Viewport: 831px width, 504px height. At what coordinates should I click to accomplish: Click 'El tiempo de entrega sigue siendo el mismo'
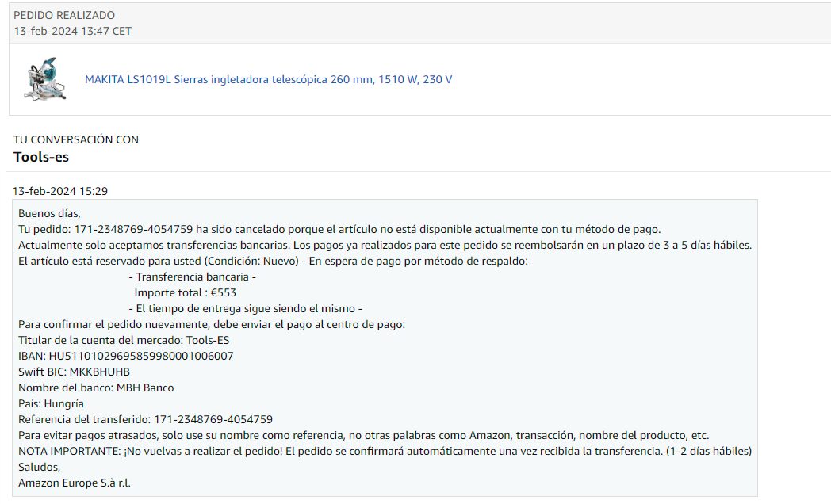coord(245,308)
